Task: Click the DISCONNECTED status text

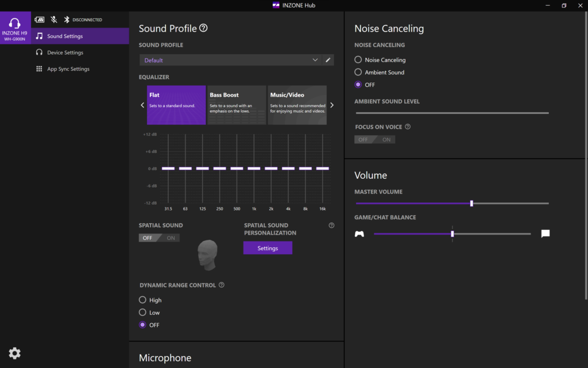Action: pos(87,20)
